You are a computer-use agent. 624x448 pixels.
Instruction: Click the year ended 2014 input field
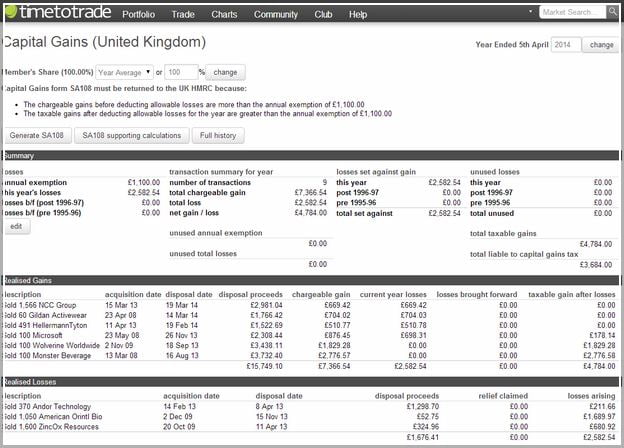566,45
